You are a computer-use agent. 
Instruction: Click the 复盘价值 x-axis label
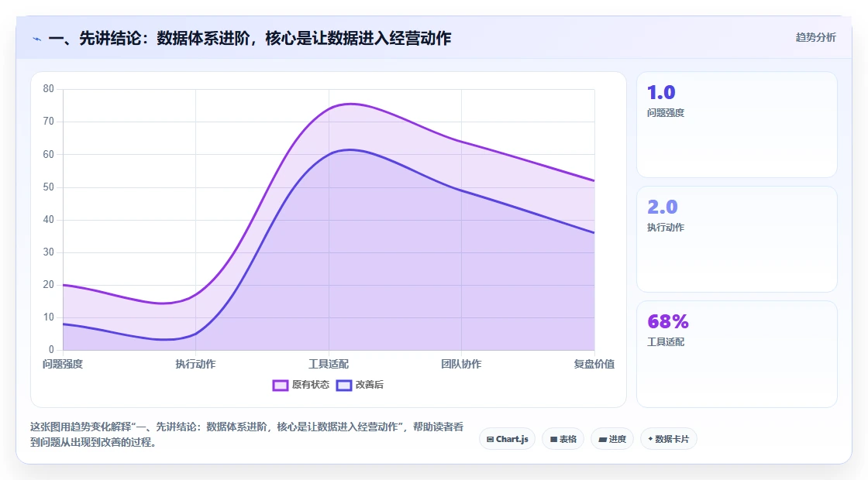(x=594, y=364)
